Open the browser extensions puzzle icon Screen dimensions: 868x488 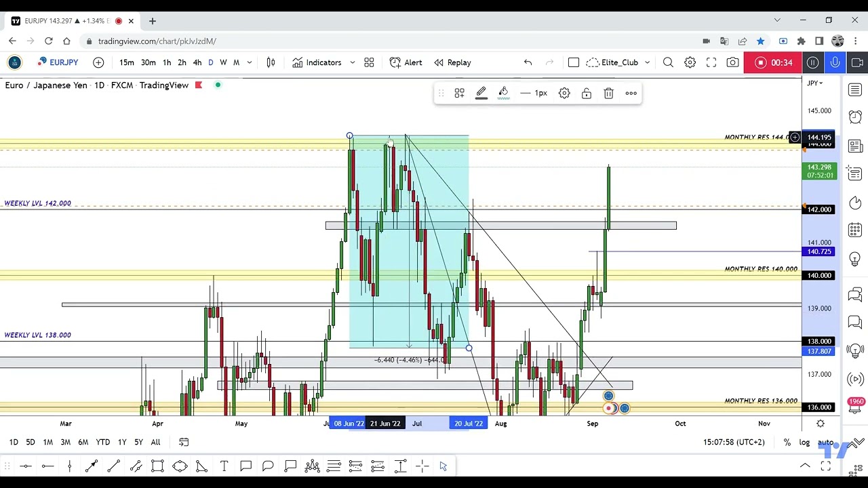click(801, 41)
